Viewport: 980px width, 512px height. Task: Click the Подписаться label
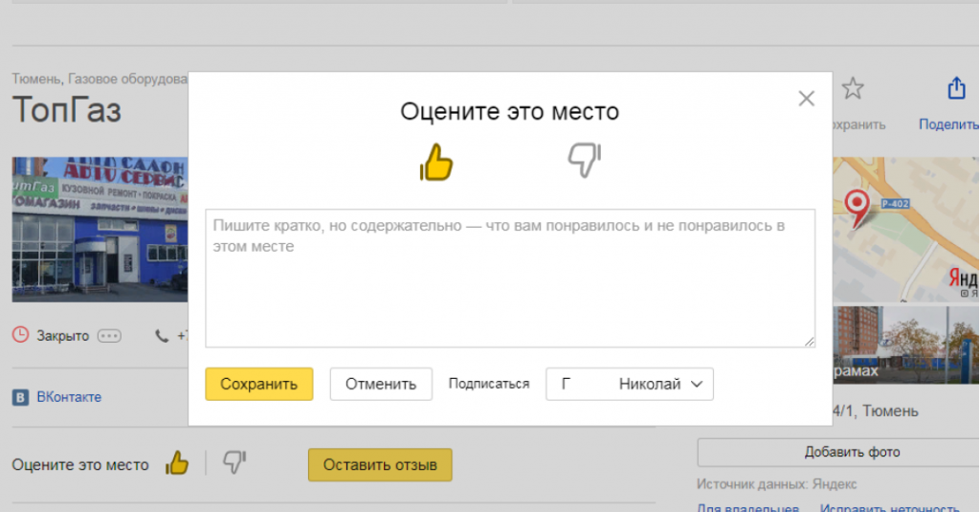489,384
